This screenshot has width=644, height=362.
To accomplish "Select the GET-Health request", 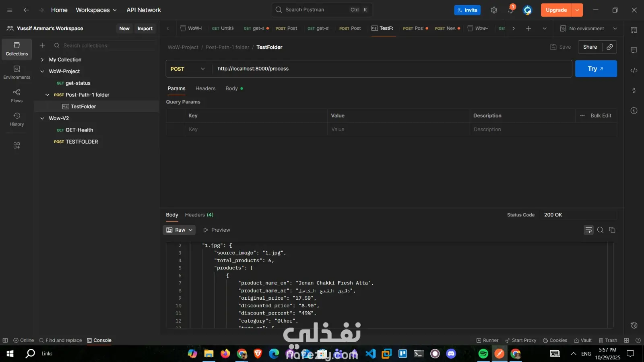I will point(75,130).
